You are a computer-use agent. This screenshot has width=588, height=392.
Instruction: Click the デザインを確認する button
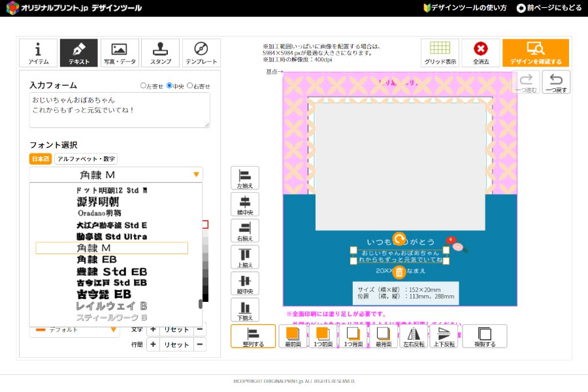point(536,52)
